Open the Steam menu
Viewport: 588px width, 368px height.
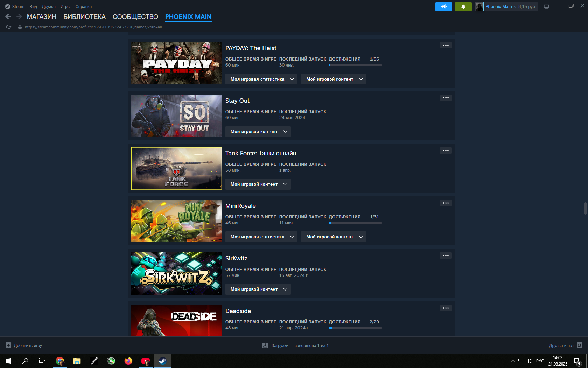(15, 7)
